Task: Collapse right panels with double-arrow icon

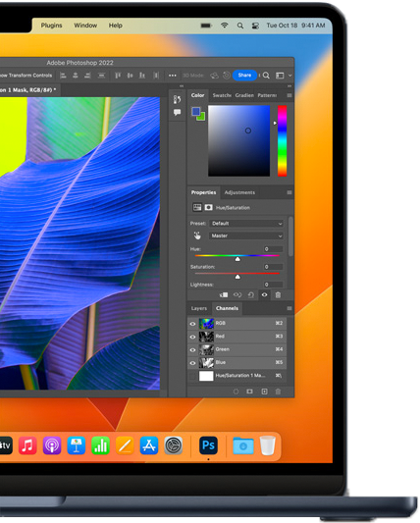Action: [x=289, y=86]
